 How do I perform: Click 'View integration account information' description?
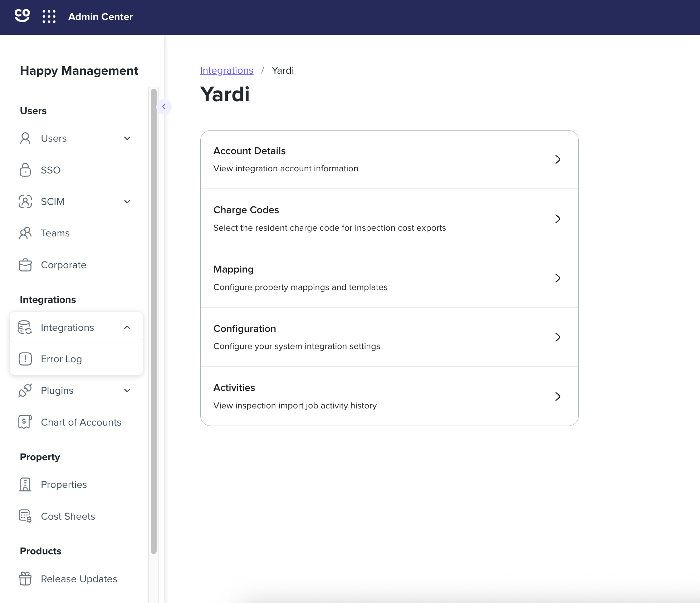286,168
